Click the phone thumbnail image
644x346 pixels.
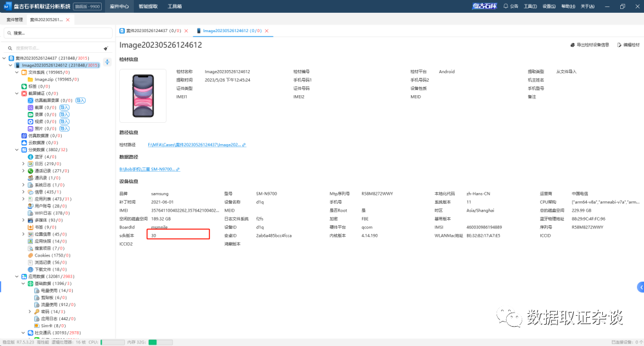point(143,96)
